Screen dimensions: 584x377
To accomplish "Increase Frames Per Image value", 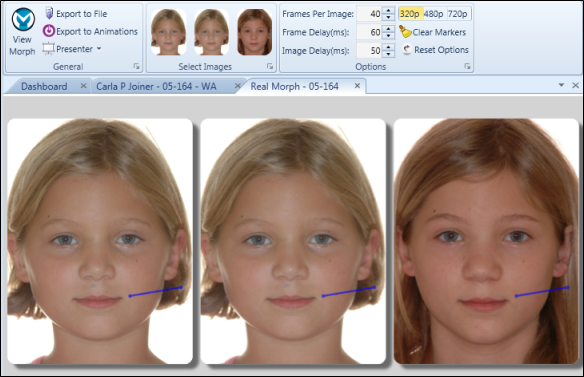I will (x=388, y=10).
